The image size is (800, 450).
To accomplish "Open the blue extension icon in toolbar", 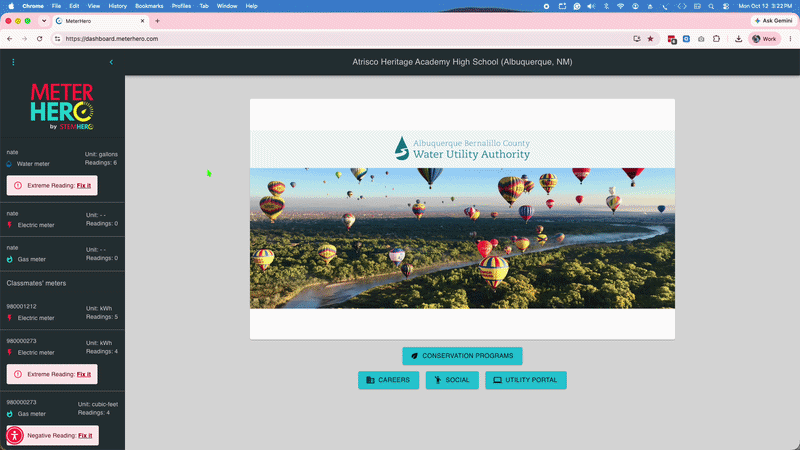I will [x=686, y=39].
